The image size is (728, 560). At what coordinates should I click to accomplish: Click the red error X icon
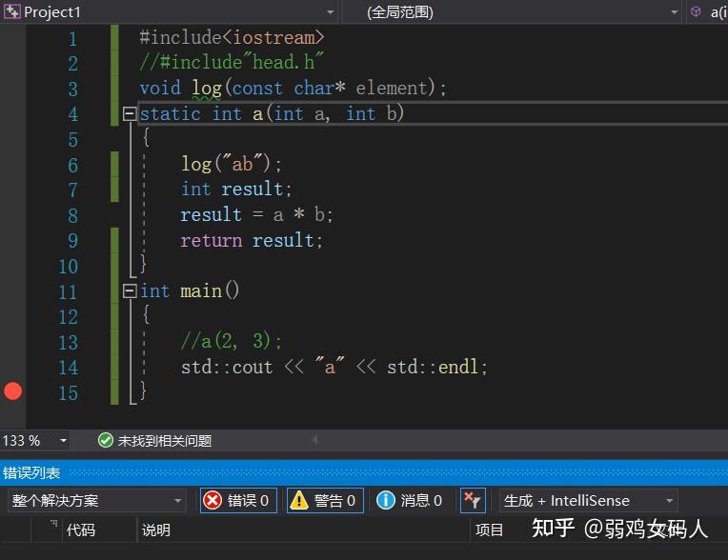pyautogui.click(x=212, y=501)
